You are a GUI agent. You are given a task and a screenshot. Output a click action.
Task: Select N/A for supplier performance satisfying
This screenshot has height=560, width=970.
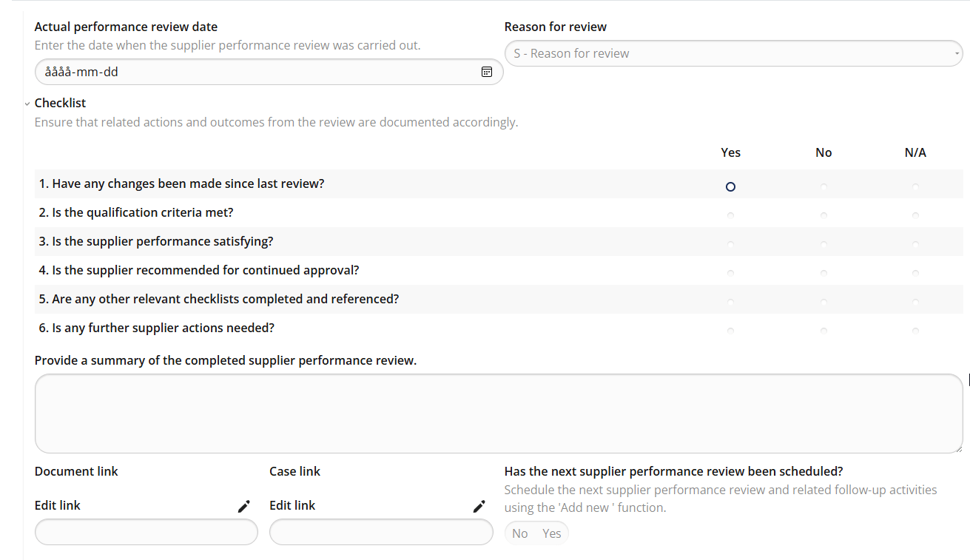click(x=915, y=244)
